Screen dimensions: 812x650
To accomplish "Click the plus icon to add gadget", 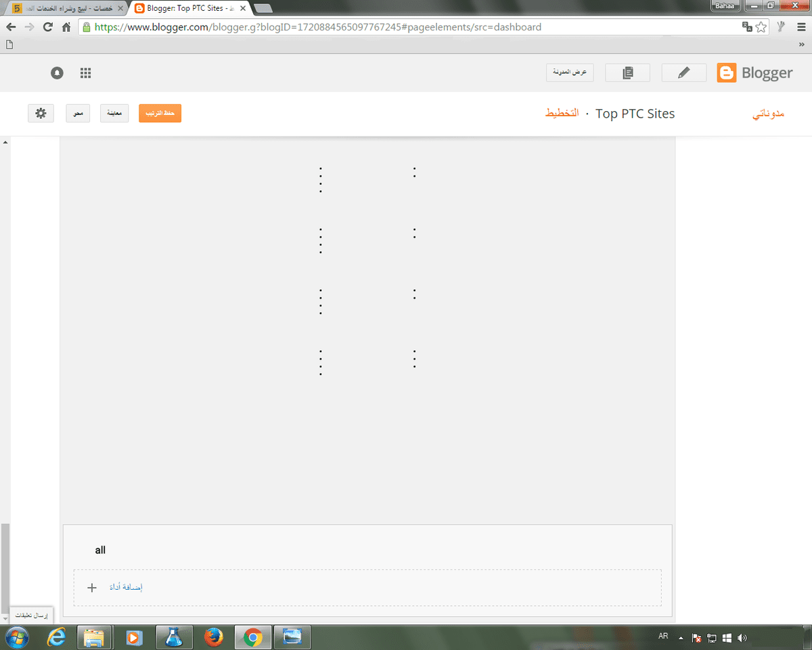I will [92, 587].
